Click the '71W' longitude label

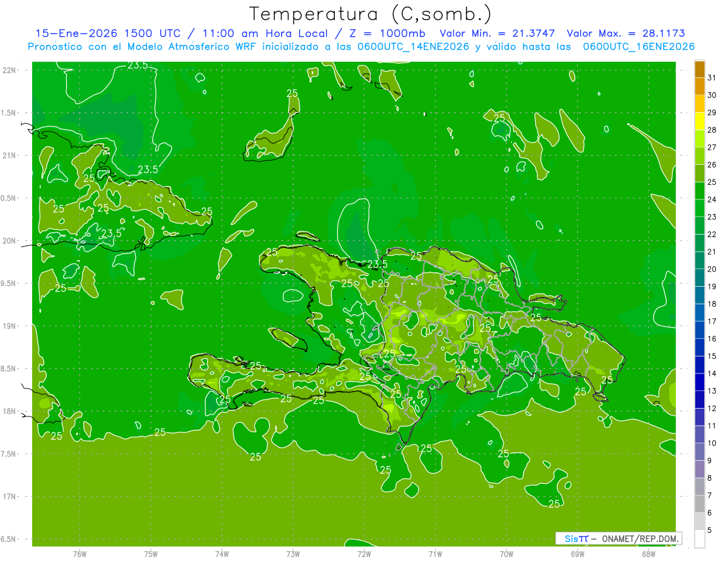pyautogui.click(x=435, y=554)
